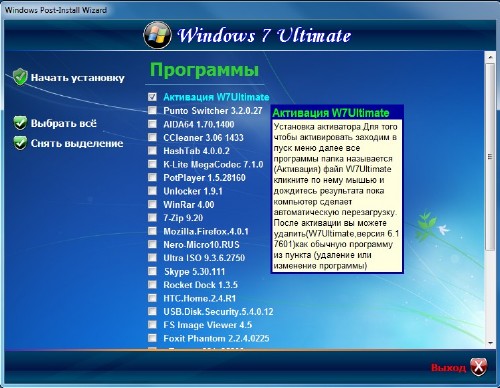Check the Foxit Phantom 2.2.4.0225 checkbox
This screenshot has height=388, width=500.
pos(152,338)
